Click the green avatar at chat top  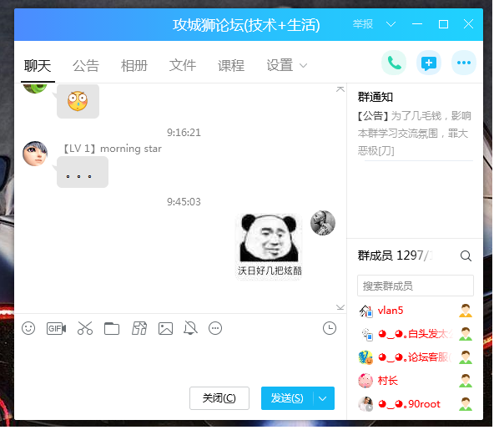point(35,88)
